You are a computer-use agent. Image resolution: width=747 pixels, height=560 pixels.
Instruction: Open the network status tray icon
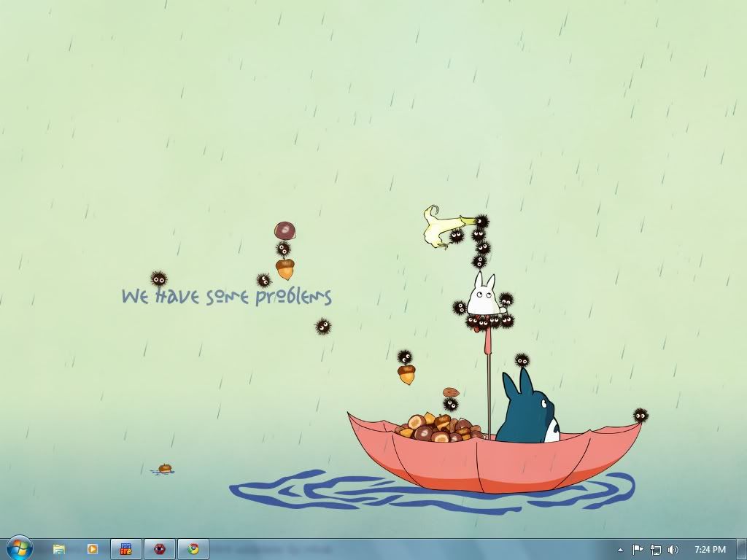pyautogui.click(x=655, y=550)
